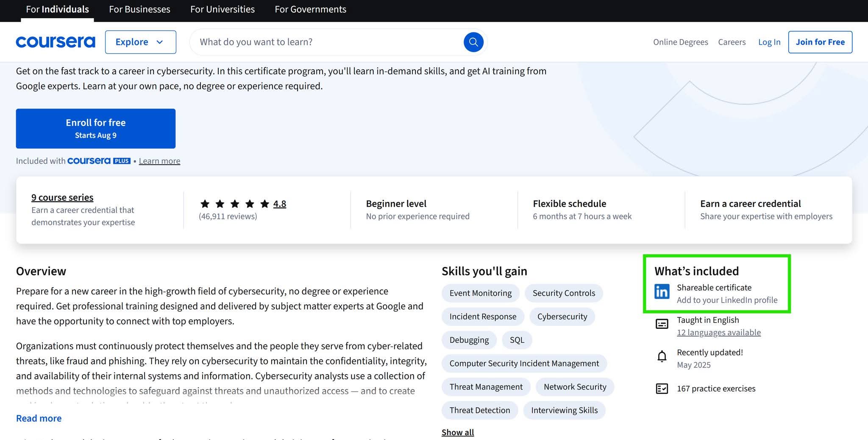Open the Careers link in header
868x440 pixels.
[x=732, y=42]
